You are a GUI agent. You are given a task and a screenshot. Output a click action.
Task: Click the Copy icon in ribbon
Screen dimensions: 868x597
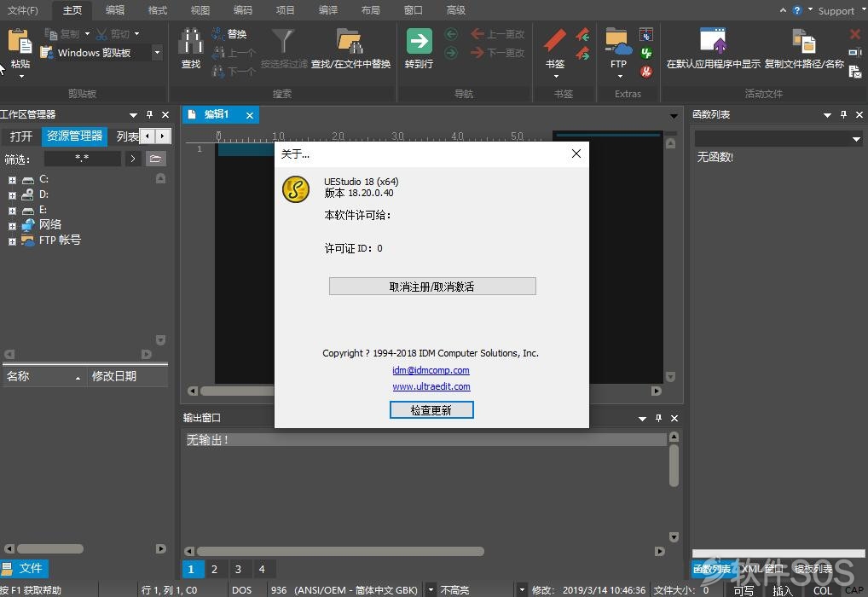click(51, 34)
